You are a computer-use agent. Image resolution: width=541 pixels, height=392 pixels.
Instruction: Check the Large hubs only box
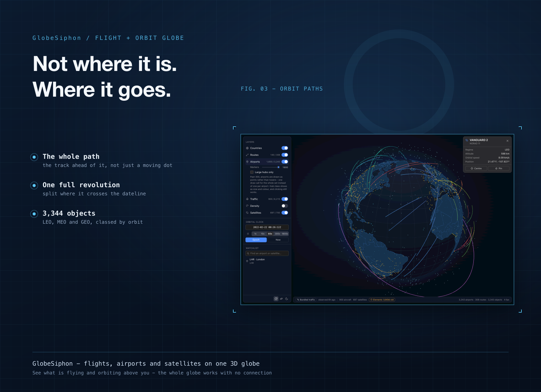252,172
